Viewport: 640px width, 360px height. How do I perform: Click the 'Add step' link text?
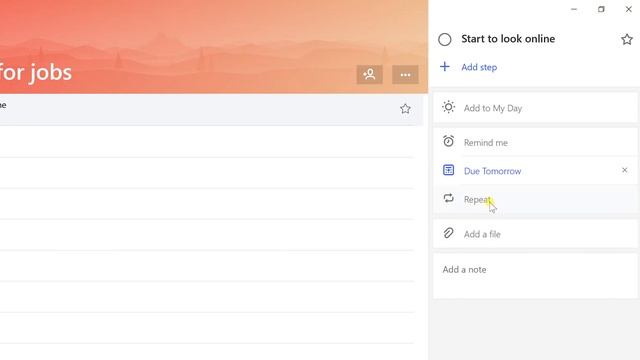pyautogui.click(x=479, y=67)
